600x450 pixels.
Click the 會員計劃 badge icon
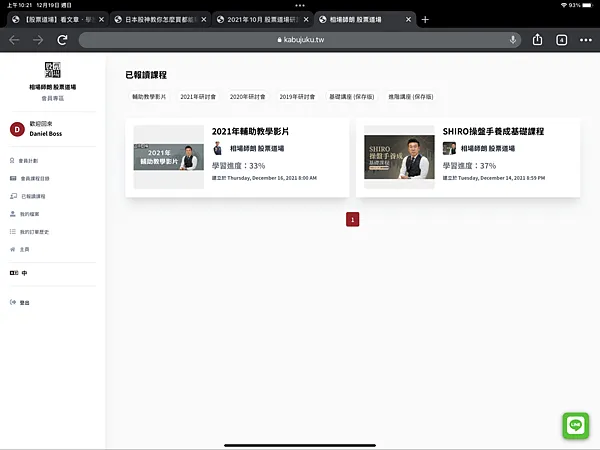12,160
